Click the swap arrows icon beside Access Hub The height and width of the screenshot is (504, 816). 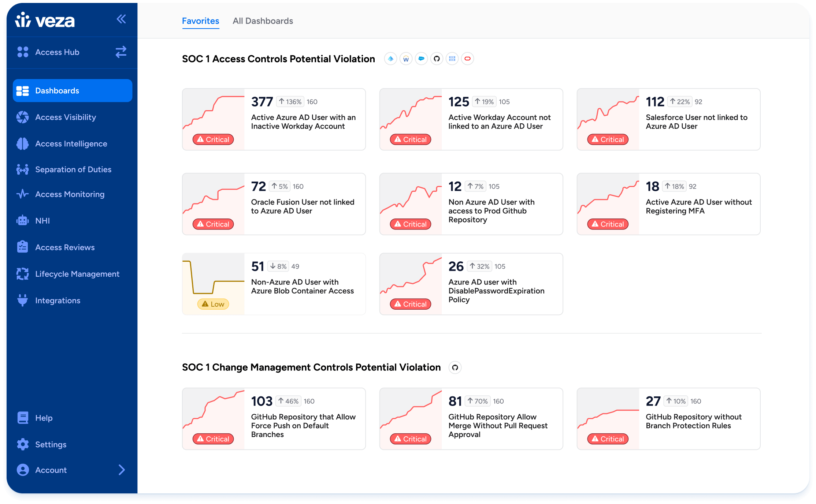pyautogui.click(x=121, y=52)
